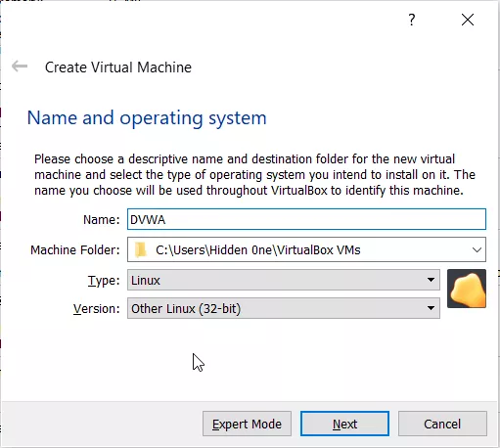Open the Version dropdown Other Linux (32-bit)

coord(284,308)
